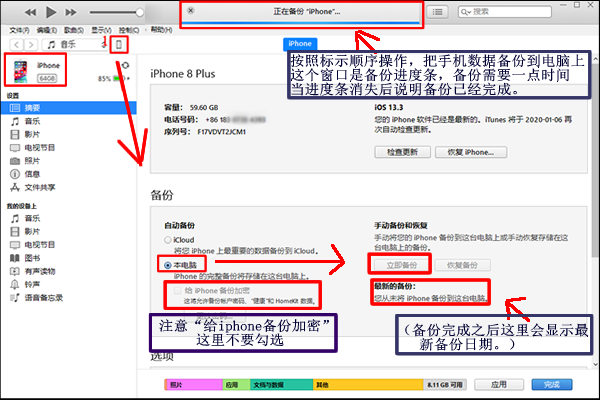The image size is (600, 400).
Task: Click the 59.60 GB capacity value
Action: 204,108
